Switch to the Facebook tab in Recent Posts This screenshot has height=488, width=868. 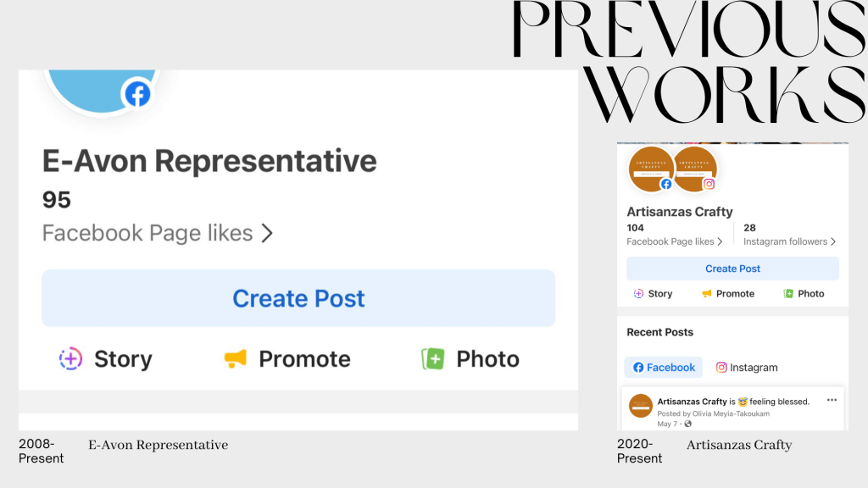click(x=664, y=368)
